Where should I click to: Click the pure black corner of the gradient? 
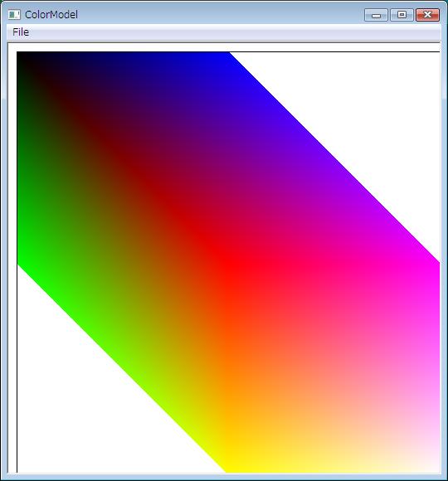coord(22,57)
